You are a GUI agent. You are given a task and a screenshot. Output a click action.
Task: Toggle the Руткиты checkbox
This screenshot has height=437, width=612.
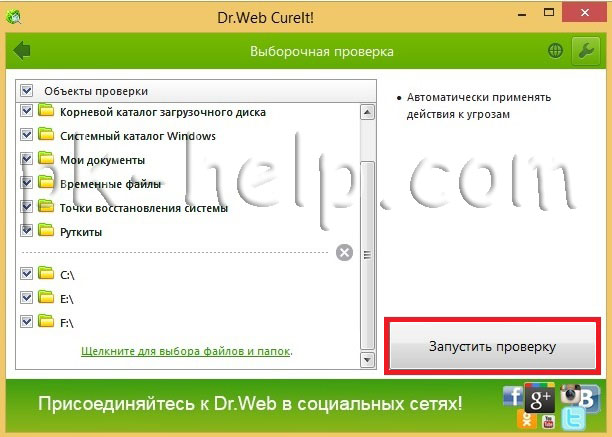tap(26, 231)
